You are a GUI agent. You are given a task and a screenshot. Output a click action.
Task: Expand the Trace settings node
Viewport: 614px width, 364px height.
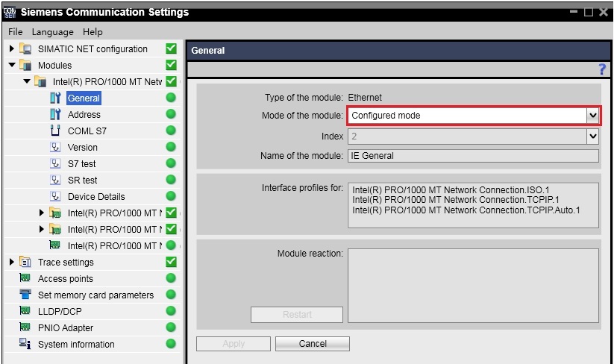11,262
